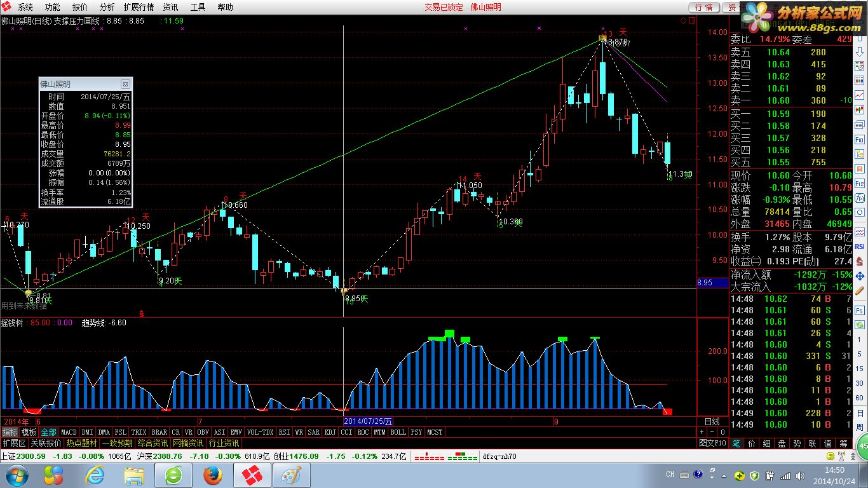Select the pencil drawing tool in sidebar
The image size is (868, 488).
[859, 290]
